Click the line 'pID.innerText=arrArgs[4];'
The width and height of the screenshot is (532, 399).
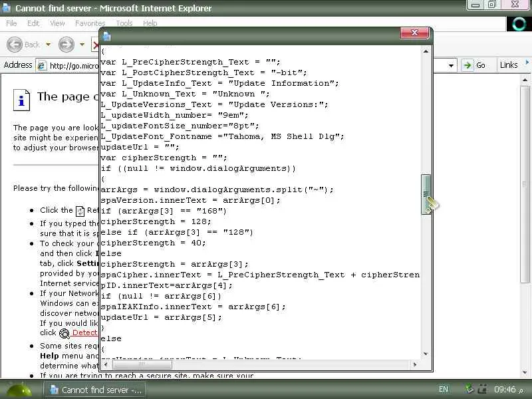point(167,285)
